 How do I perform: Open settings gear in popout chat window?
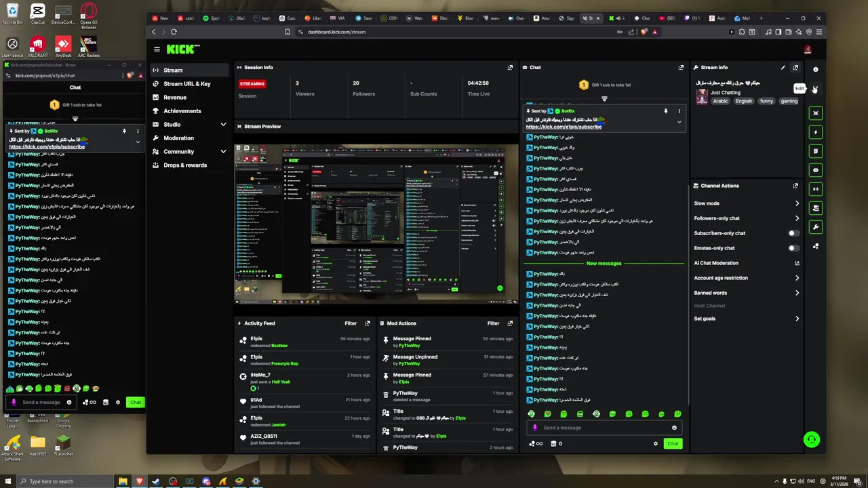coord(117,402)
